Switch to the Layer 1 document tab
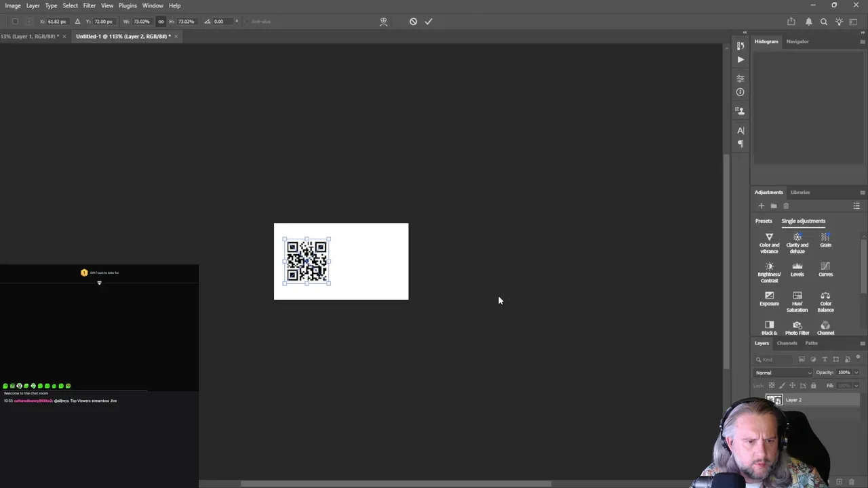 coord(29,36)
